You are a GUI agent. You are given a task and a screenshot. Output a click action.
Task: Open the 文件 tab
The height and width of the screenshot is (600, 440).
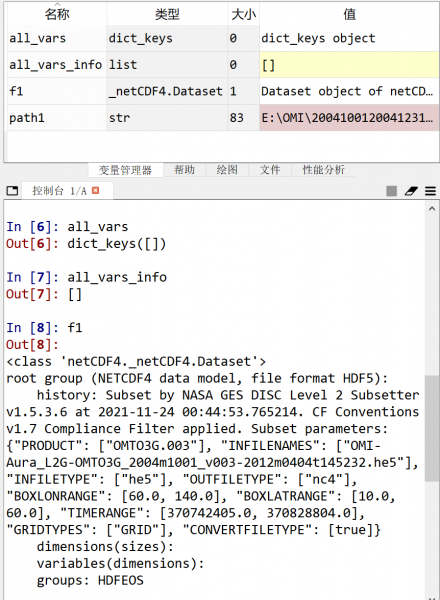coord(270,170)
